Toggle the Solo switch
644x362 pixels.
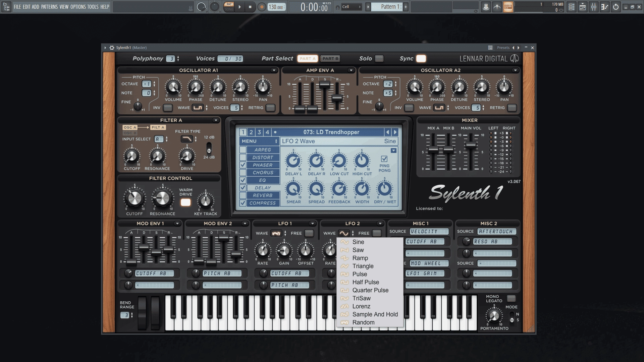point(379,59)
